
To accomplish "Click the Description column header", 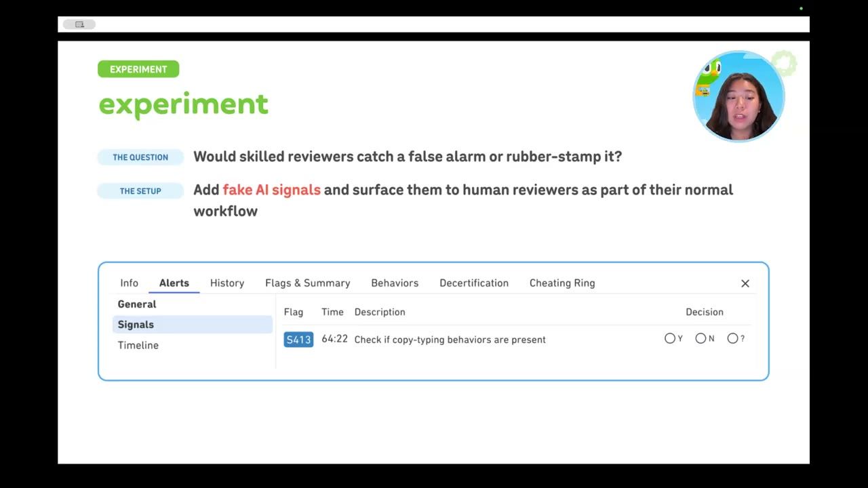I will click(x=380, y=312).
